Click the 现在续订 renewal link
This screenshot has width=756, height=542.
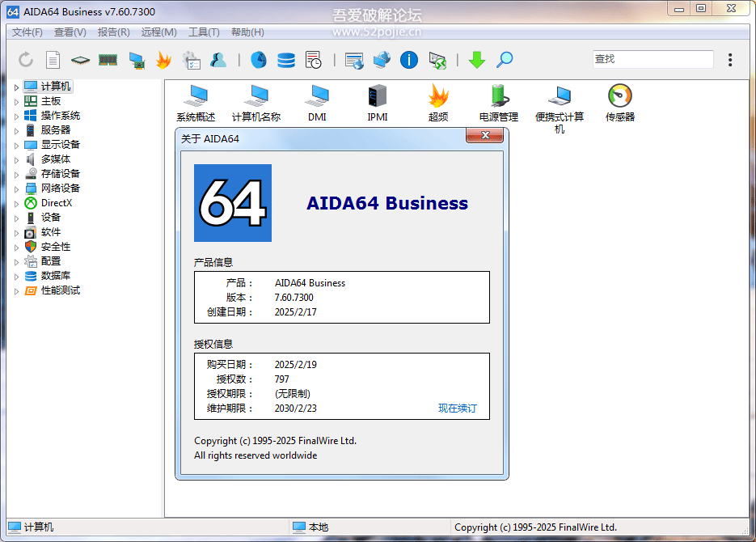pyautogui.click(x=457, y=408)
